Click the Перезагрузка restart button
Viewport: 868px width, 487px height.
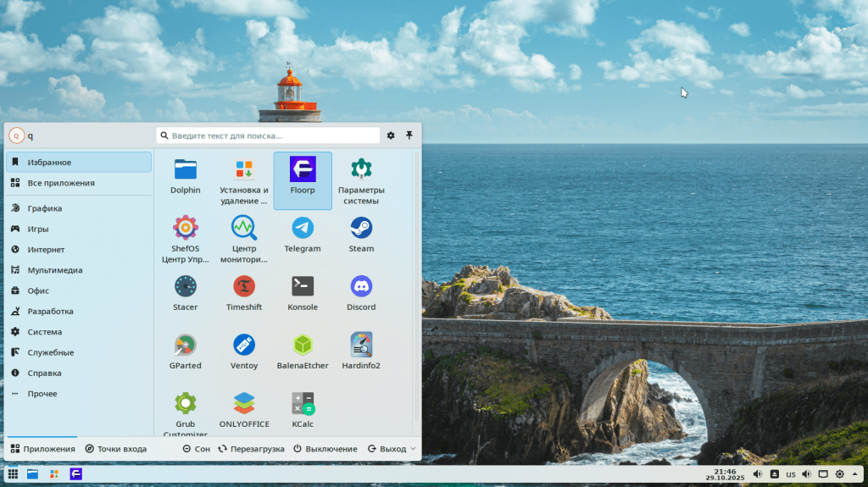(251, 449)
